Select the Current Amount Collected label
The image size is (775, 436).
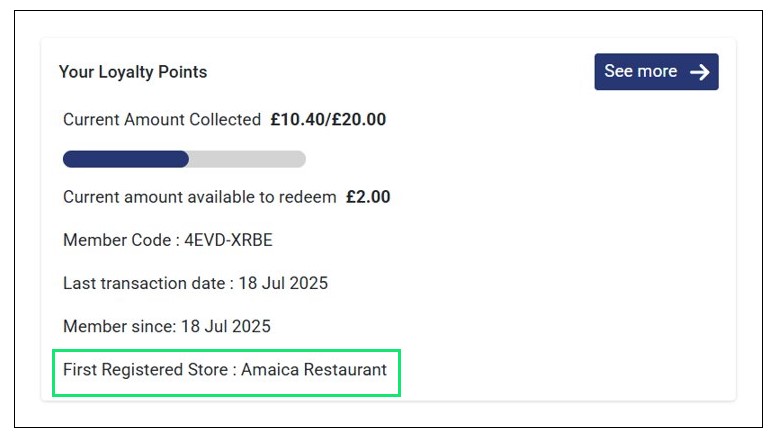[x=162, y=120]
